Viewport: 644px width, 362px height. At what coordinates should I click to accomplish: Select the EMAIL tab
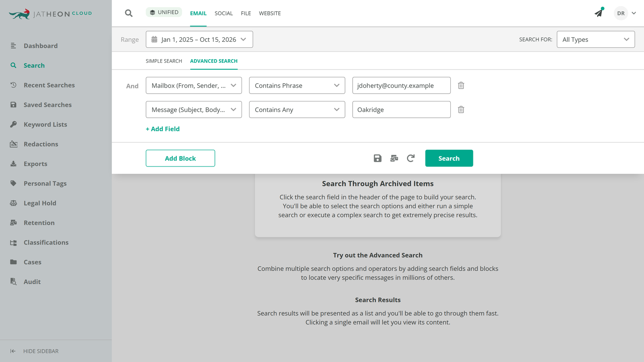[x=198, y=13]
